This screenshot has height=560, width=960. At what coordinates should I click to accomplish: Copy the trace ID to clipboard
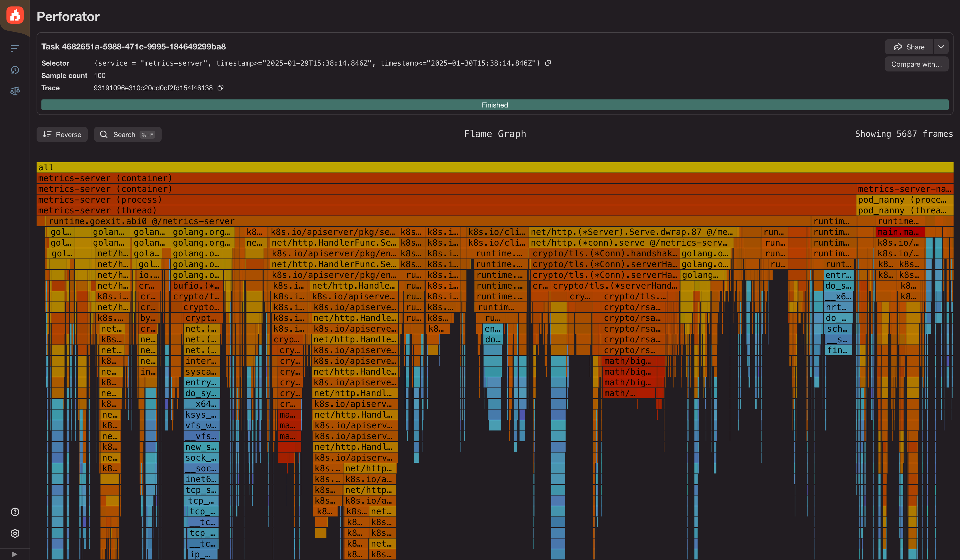point(220,88)
